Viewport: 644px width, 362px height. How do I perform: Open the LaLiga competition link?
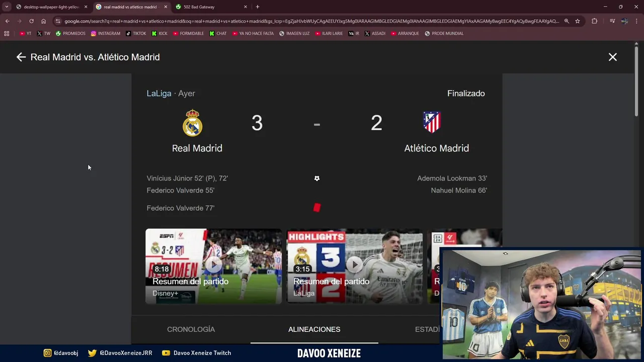[x=159, y=94]
